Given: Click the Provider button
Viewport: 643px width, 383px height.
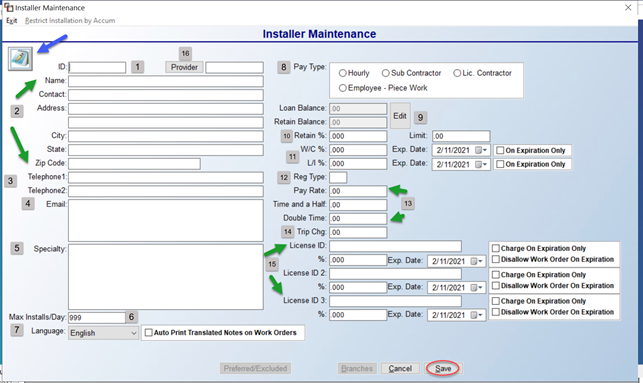Looking at the screenshot, I should [x=184, y=67].
